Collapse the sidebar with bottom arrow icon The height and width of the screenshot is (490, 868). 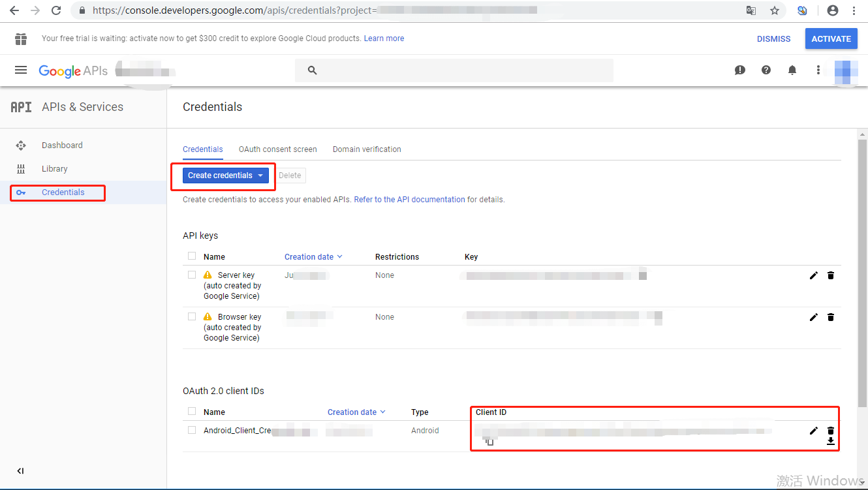click(x=20, y=471)
